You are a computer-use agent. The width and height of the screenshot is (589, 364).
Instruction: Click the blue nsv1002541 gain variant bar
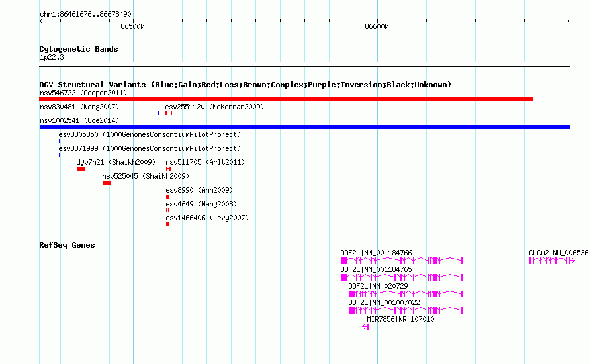(304, 127)
